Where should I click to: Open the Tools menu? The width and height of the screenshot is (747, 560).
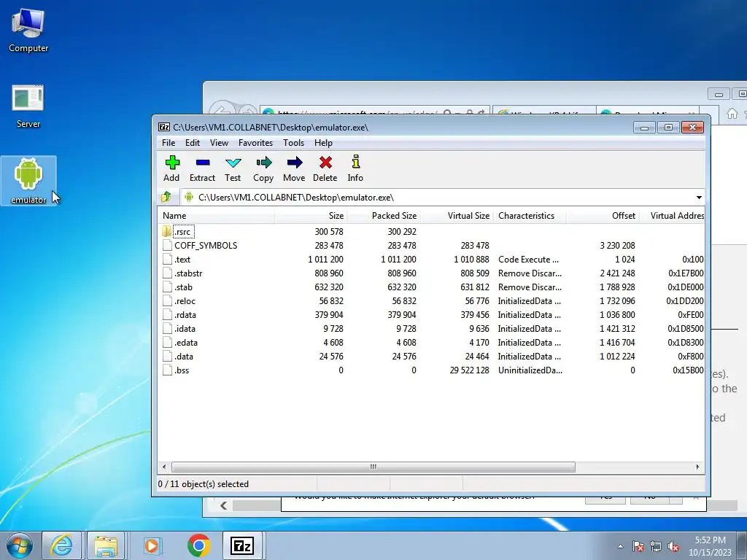click(x=293, y=143)
